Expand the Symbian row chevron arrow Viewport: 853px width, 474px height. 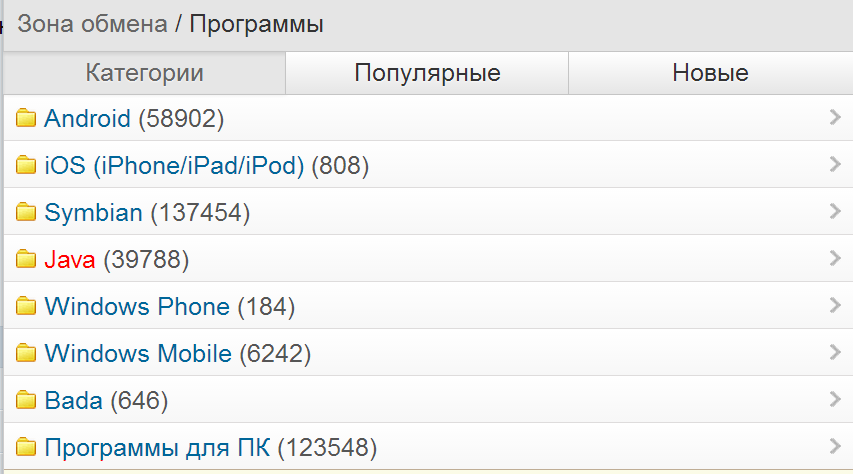(x=836, y=211)
